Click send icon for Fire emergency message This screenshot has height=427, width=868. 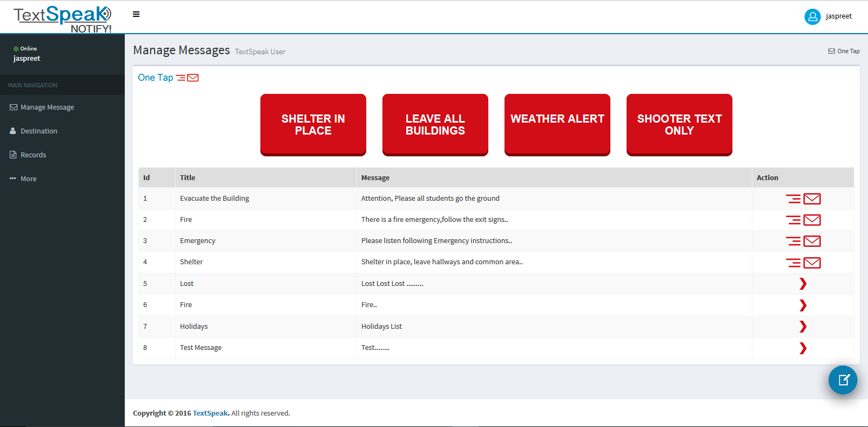[803, 220]
